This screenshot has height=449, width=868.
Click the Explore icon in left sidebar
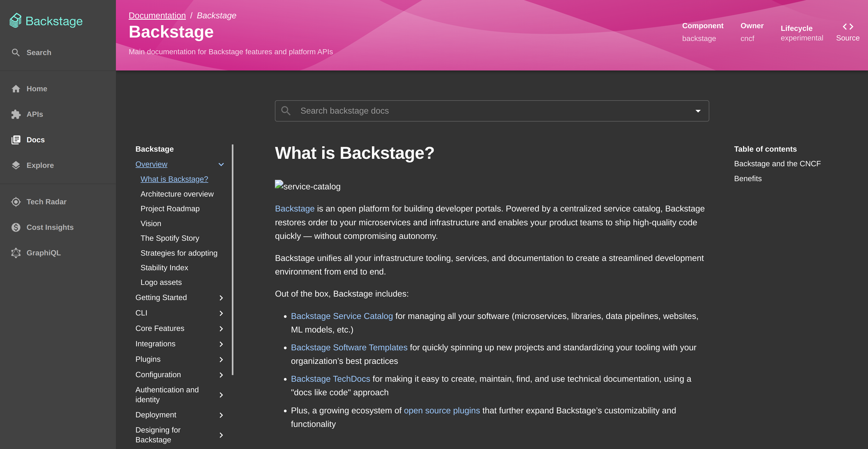point(15,165)
